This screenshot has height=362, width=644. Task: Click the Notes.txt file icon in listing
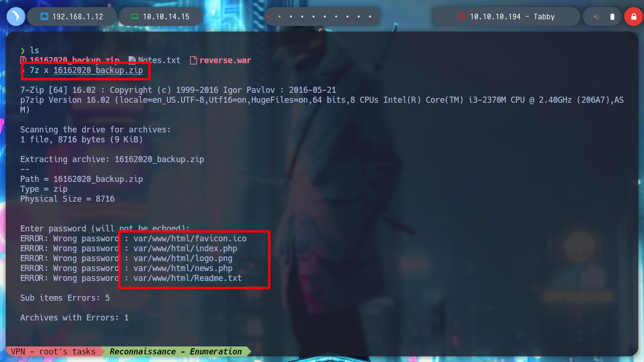click(132, 60)
